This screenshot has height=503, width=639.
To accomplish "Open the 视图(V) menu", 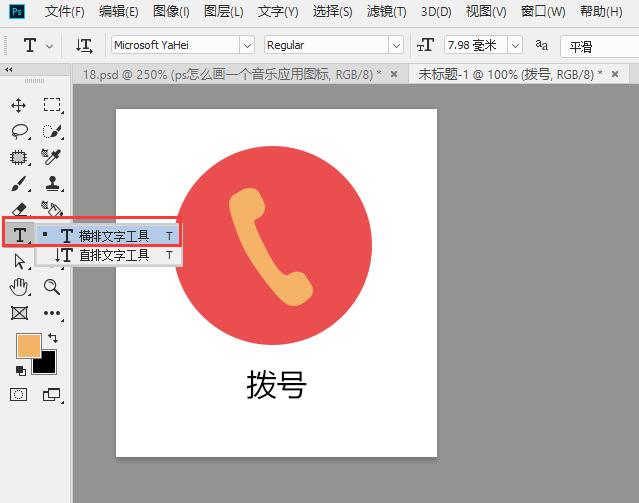I will [486, 11].
